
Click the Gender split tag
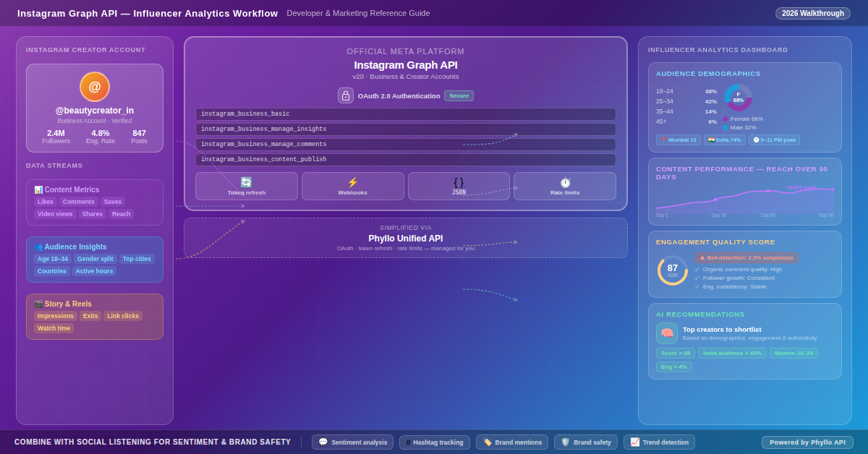(95, 259)
